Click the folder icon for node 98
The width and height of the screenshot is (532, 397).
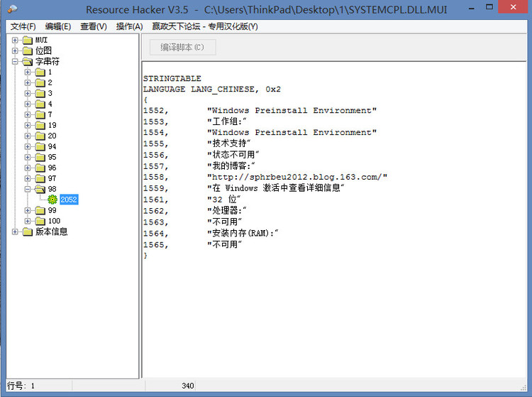[40, 189]
